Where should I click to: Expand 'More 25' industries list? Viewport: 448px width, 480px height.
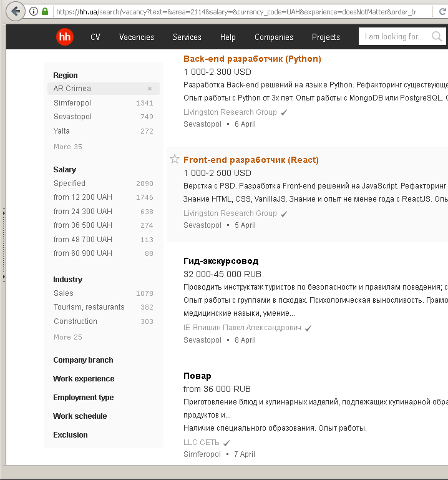[68, 337]
